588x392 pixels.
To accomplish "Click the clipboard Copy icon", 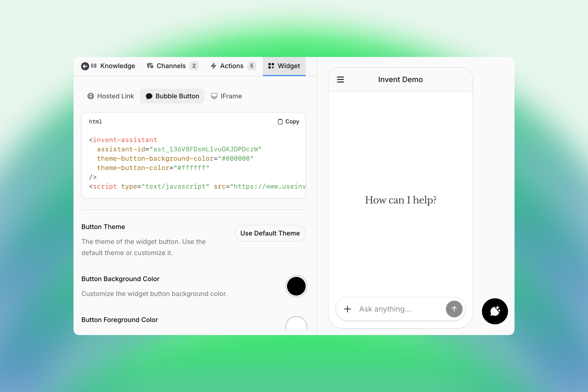I will [280, 122].
